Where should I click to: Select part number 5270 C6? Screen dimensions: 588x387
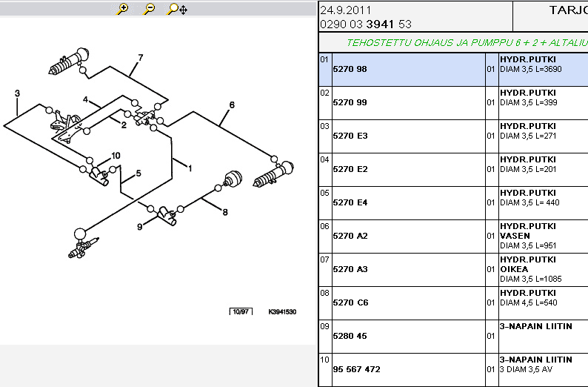point(350,302)
